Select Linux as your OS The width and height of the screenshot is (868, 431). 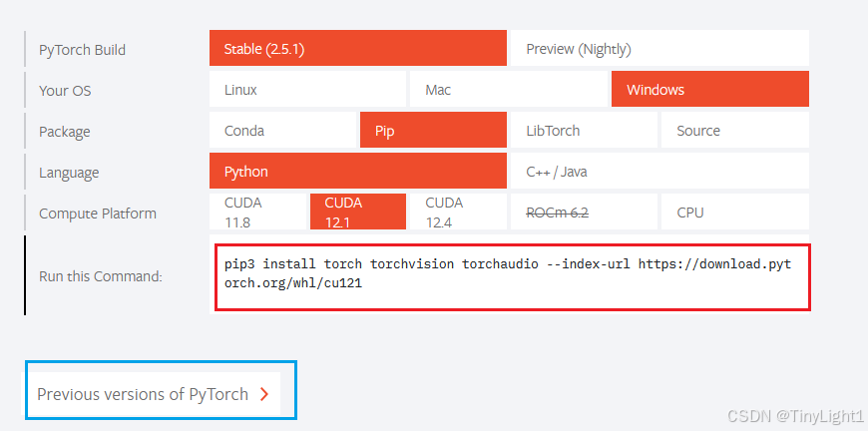click(307, 89)
